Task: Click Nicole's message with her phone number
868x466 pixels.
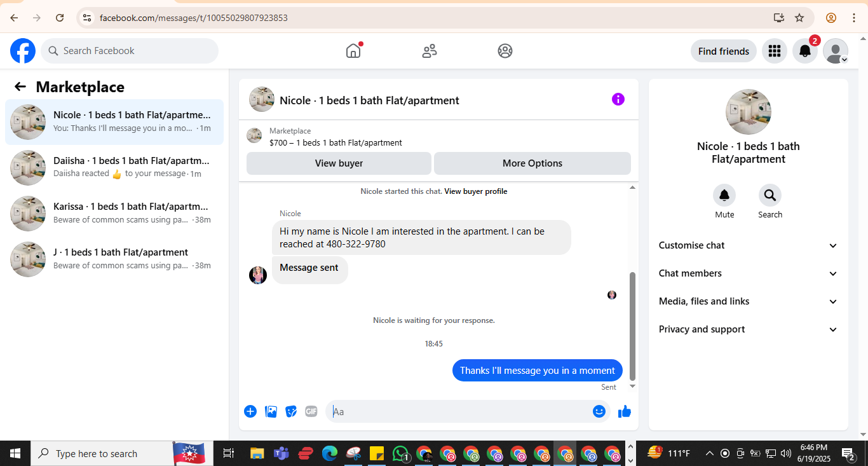Action: pyautogui.click(x=421, y=237)
